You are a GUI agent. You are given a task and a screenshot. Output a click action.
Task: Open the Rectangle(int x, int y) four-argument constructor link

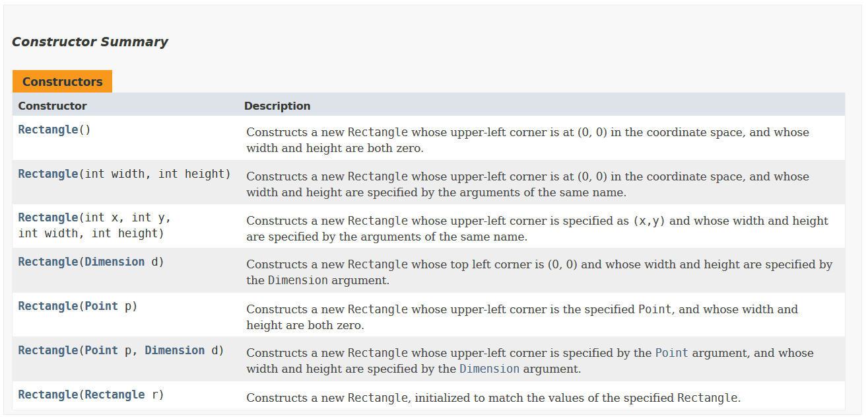pos(48,218)
